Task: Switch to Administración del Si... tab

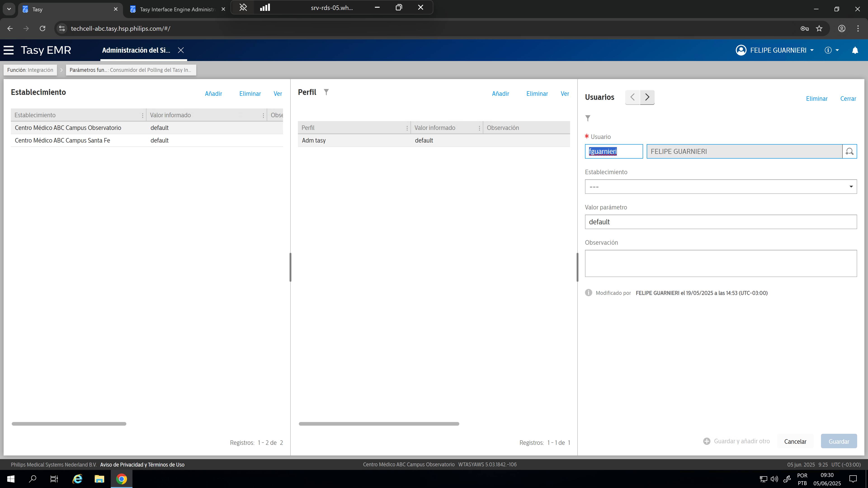Action: [136, 50]
